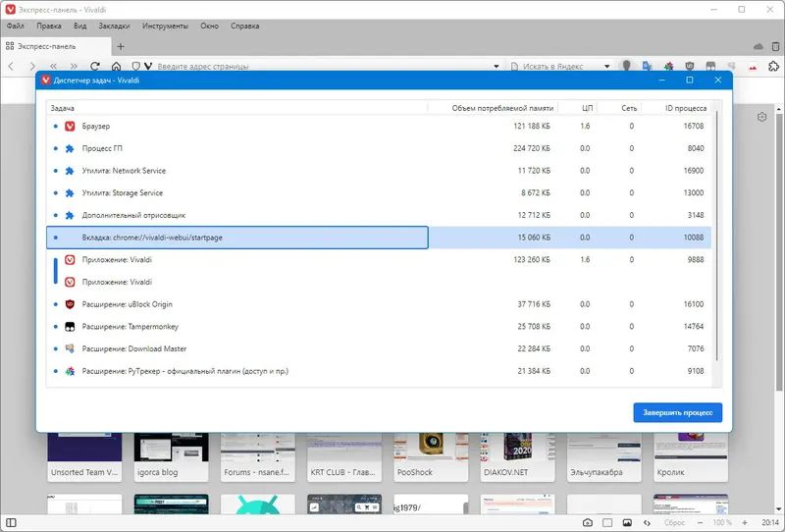Reset zoom with the Сброс button
785x532 pixels.
click(x=674, y=523)
